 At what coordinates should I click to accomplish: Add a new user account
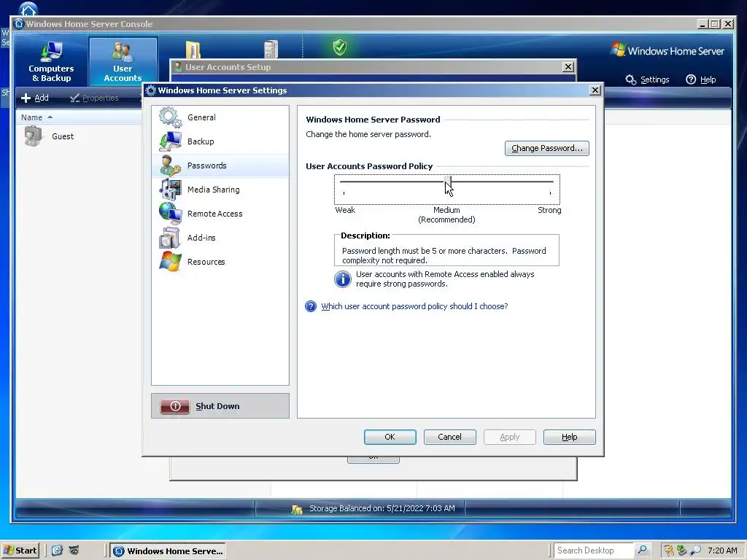35,98
